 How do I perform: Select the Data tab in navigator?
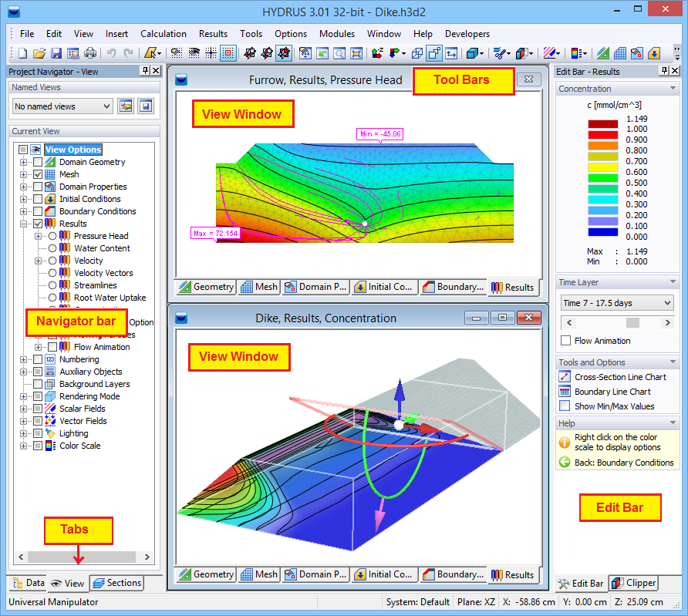[28, 583]
